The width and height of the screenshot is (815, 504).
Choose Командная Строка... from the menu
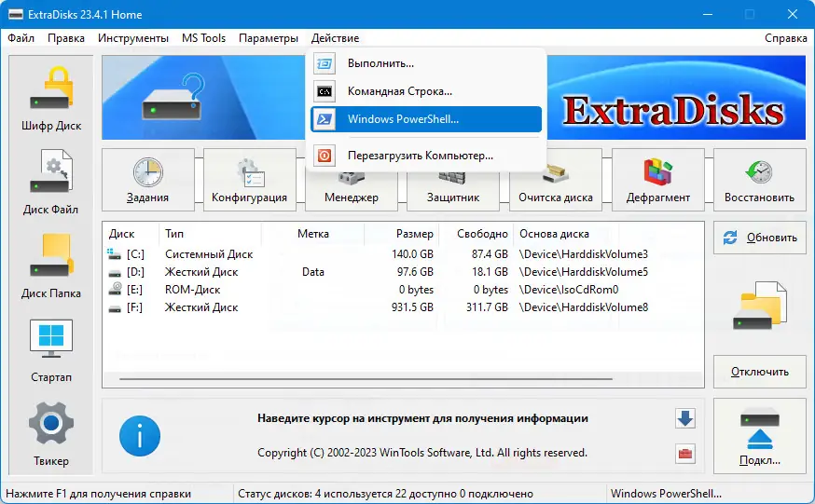click(426, 91)
